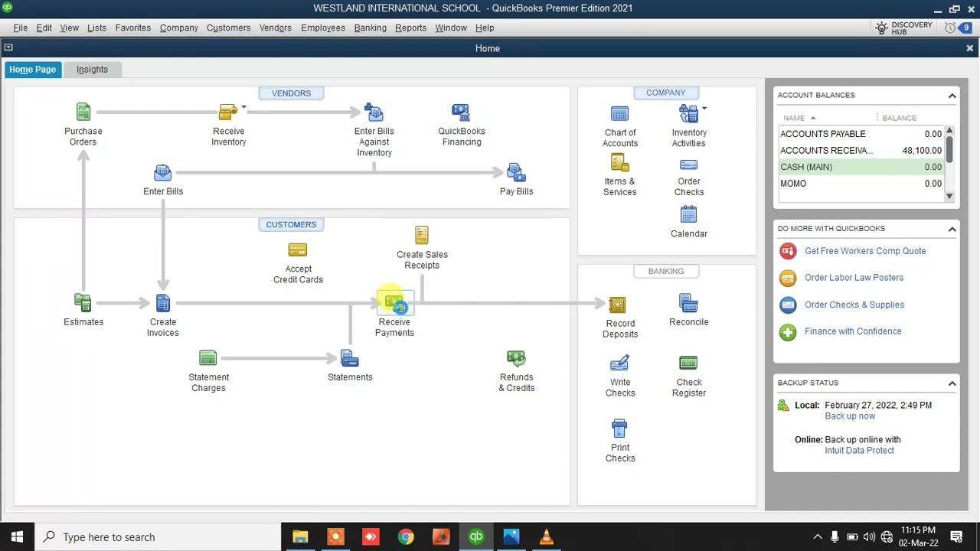This screenshot has width=980, height=551.
Task: Select the ACCOUNTS PAYABLE row
Action: pos(861,134)
